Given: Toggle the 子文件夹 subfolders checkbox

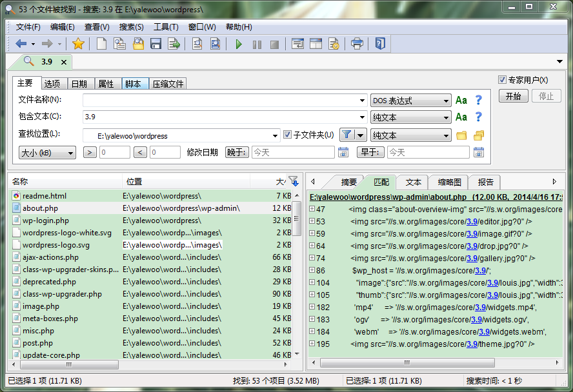Looking at the screenshot, I should coord(288,135).
